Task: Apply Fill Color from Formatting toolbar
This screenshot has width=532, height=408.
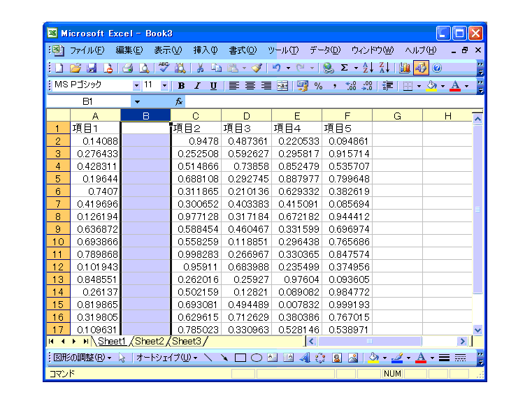Action: coord(431,86)
